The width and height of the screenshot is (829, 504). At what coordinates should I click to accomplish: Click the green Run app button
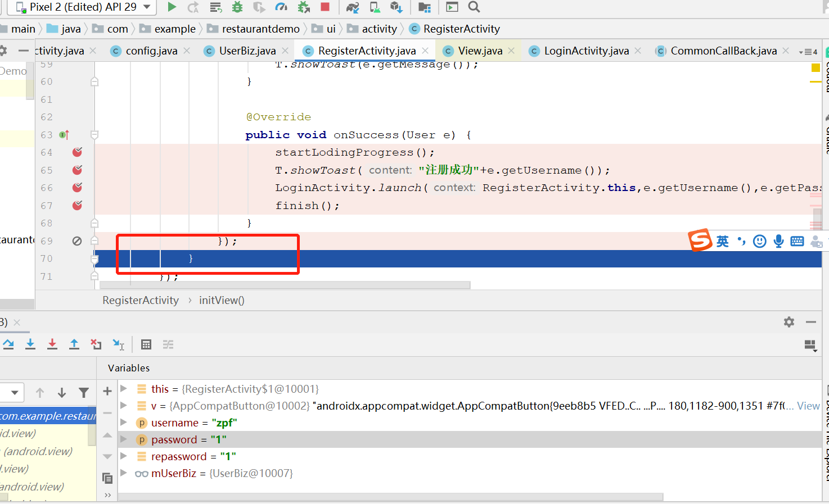click(x=172, y=7)
